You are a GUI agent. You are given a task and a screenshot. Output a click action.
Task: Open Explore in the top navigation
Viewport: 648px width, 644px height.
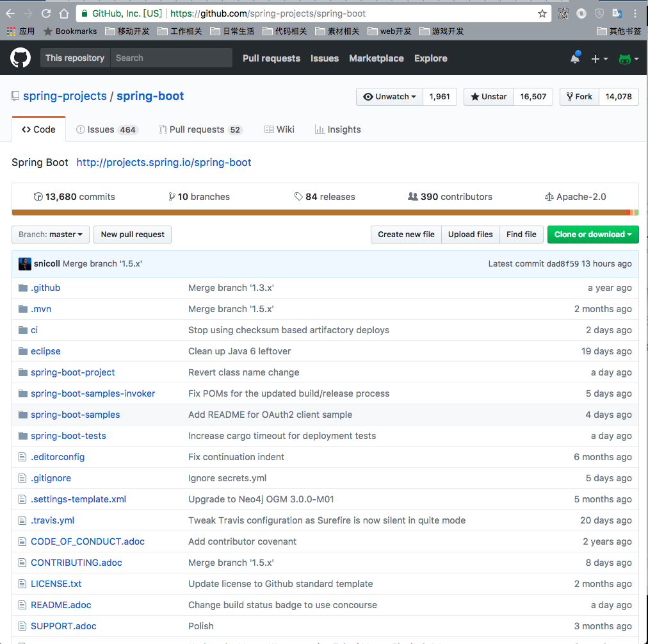point(431,58)
